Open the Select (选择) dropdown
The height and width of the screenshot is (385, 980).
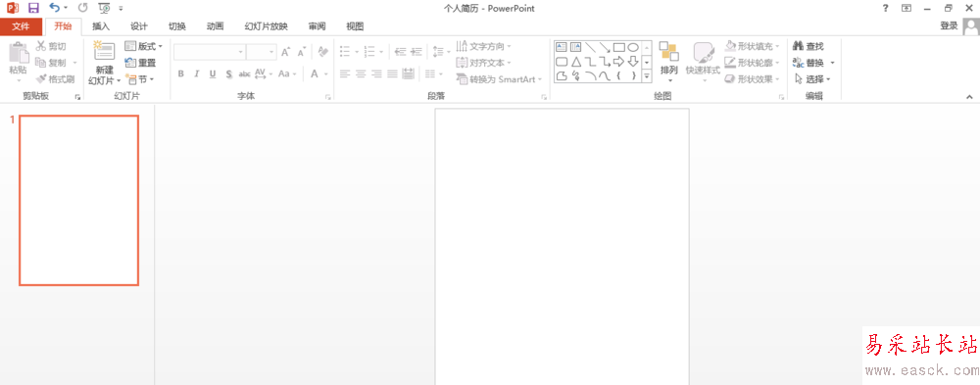[x=811, y=79]
